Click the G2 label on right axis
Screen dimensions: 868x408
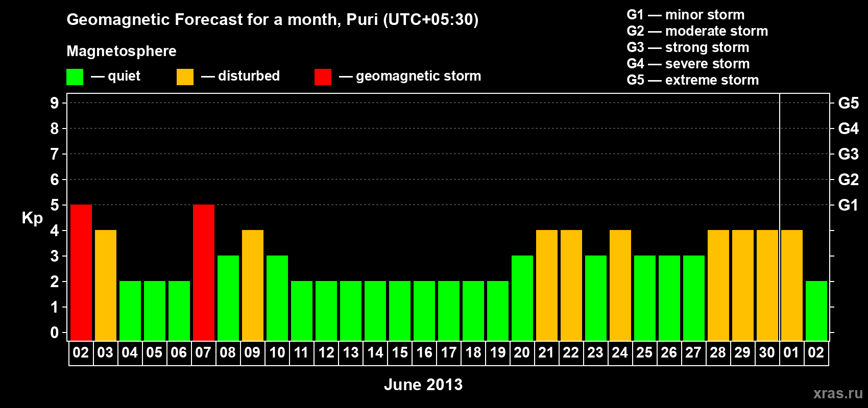(849, 180)
